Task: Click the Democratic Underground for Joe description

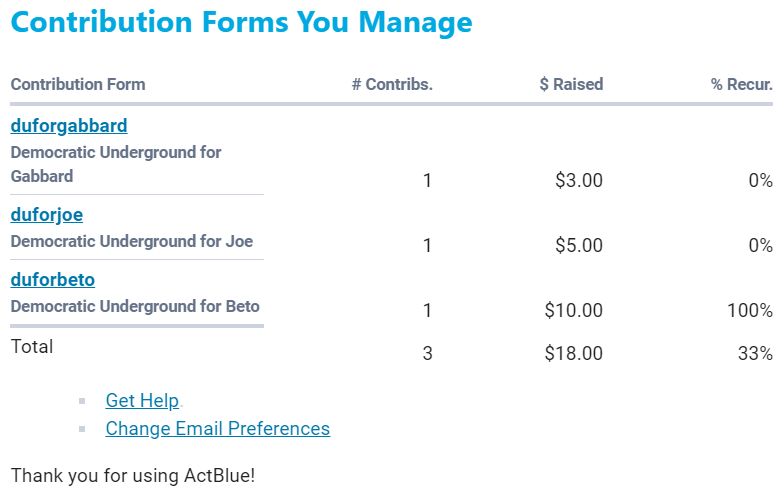Action: 131,241
